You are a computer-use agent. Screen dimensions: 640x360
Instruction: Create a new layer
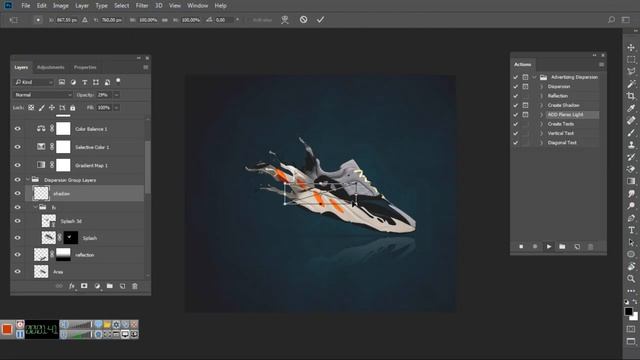pyautogui.click(x=122, y=286)
